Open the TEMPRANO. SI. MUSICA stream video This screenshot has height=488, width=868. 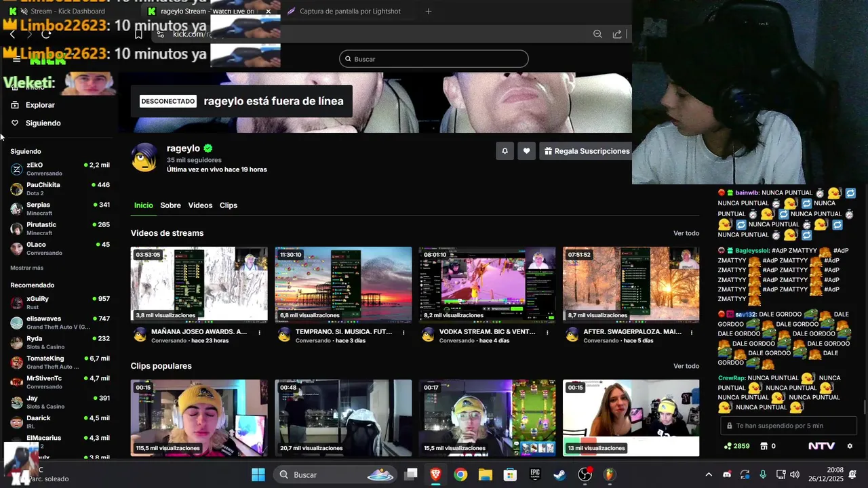pos(343,285)
